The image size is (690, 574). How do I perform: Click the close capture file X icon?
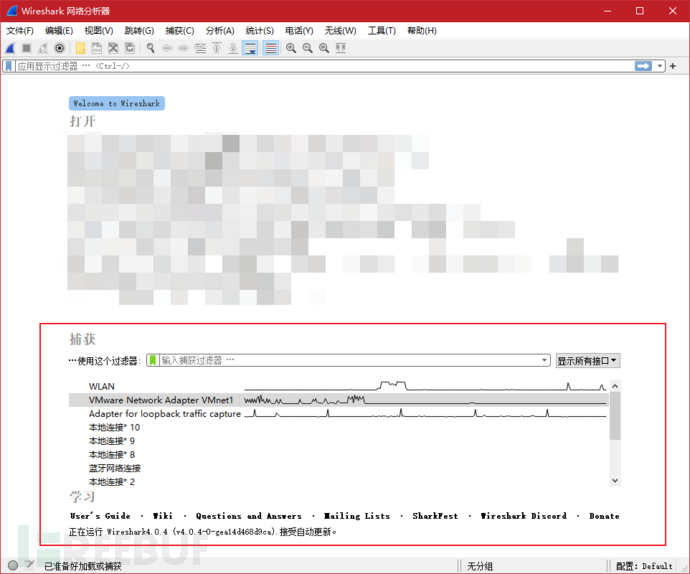113,48
